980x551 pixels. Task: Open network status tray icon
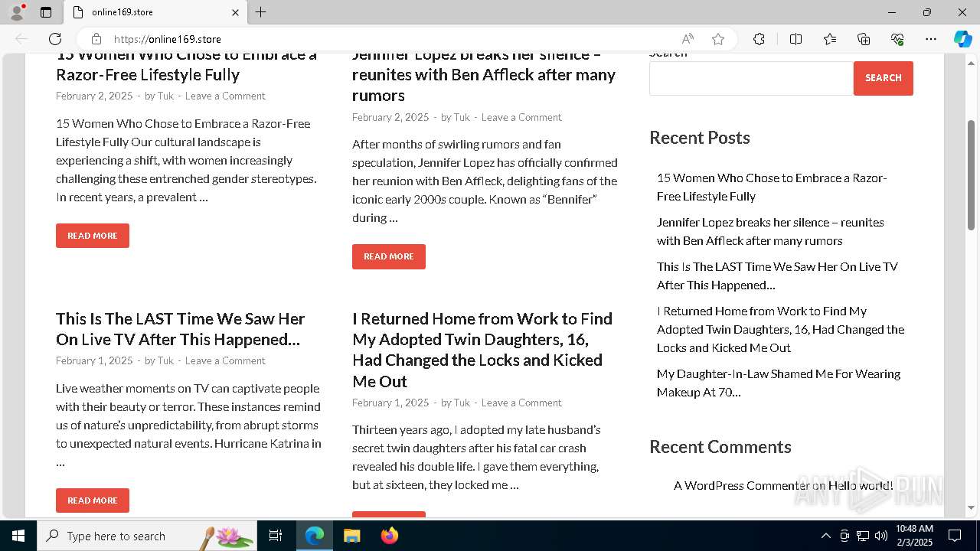pyautogui.click(x=863, y=536)
